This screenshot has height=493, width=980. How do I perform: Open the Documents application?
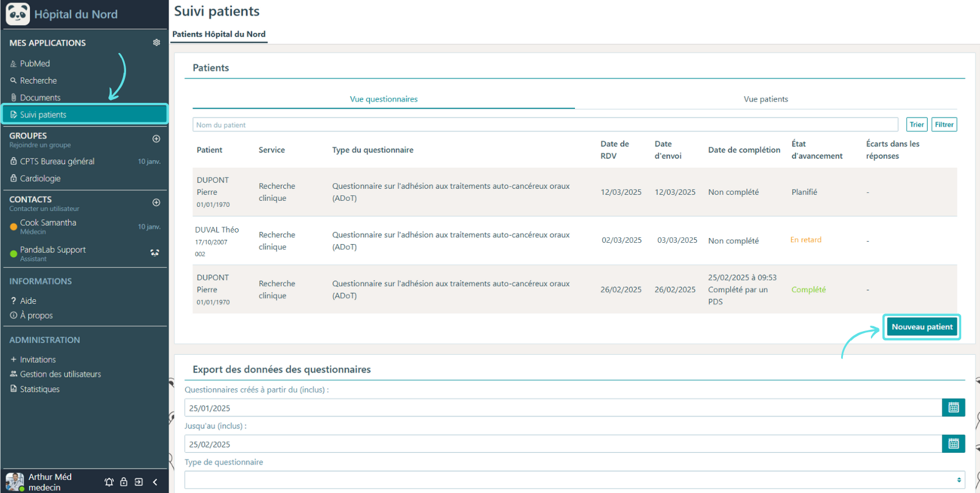pyautogui.click(x=40, y=97)
